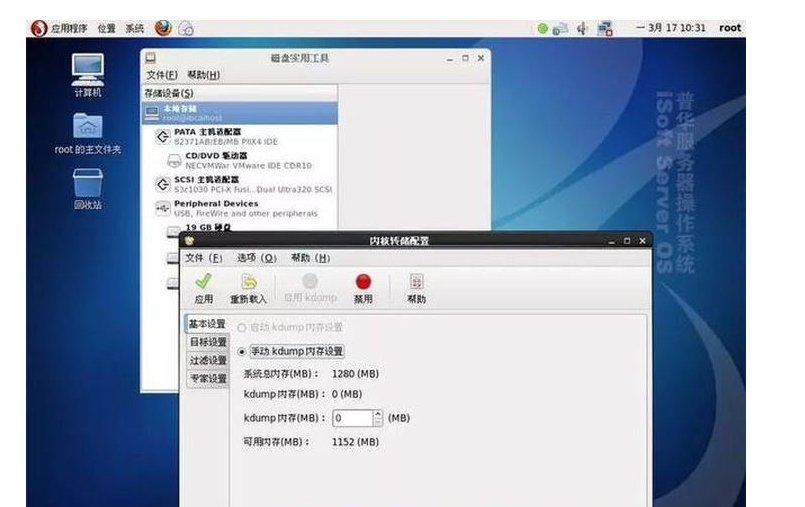805x507 pixels.
Task: Minimize the 内核转储配置 window
Action: pyautogui.click(x=611, y=241)
